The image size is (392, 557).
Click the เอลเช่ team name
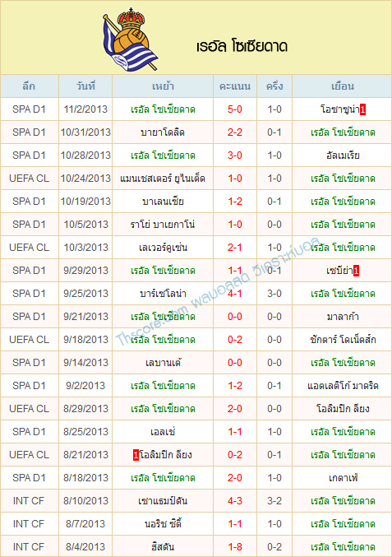pyautogui.click(x=163, y=432)
